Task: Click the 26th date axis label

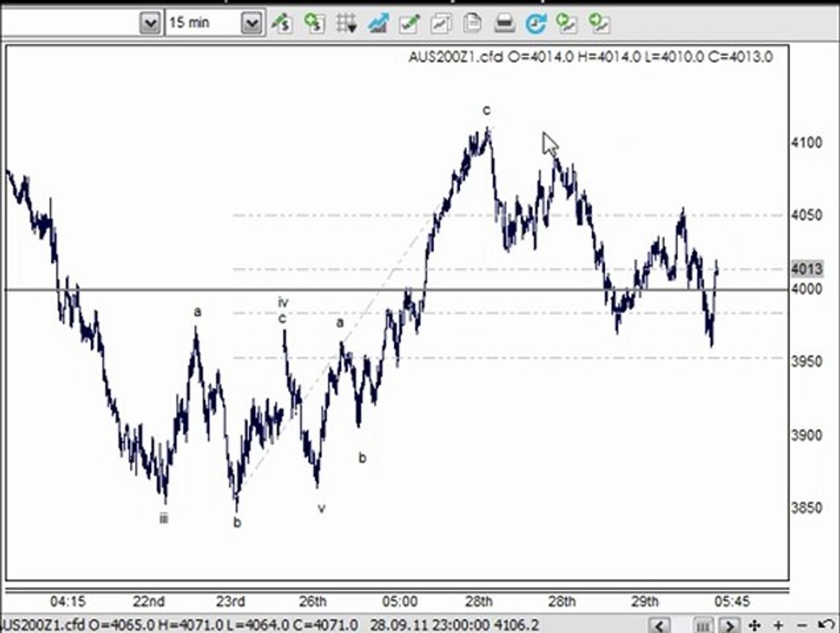Action: coord(313,601)
